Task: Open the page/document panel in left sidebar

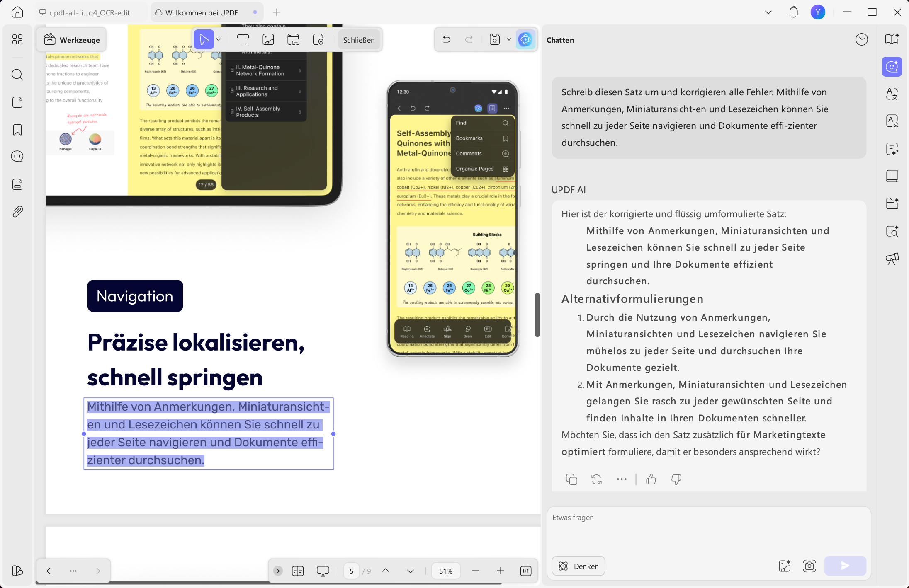Action: click(17, 102)
